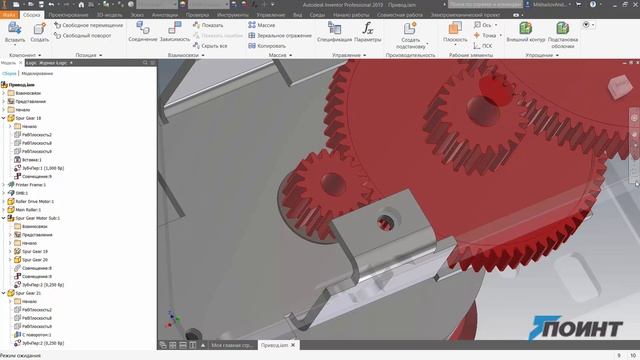This screenshot has width=640, height=360.
Task: Click the Точка (Point) work feature
Action: pyautogui.click(x=485, y=36)
